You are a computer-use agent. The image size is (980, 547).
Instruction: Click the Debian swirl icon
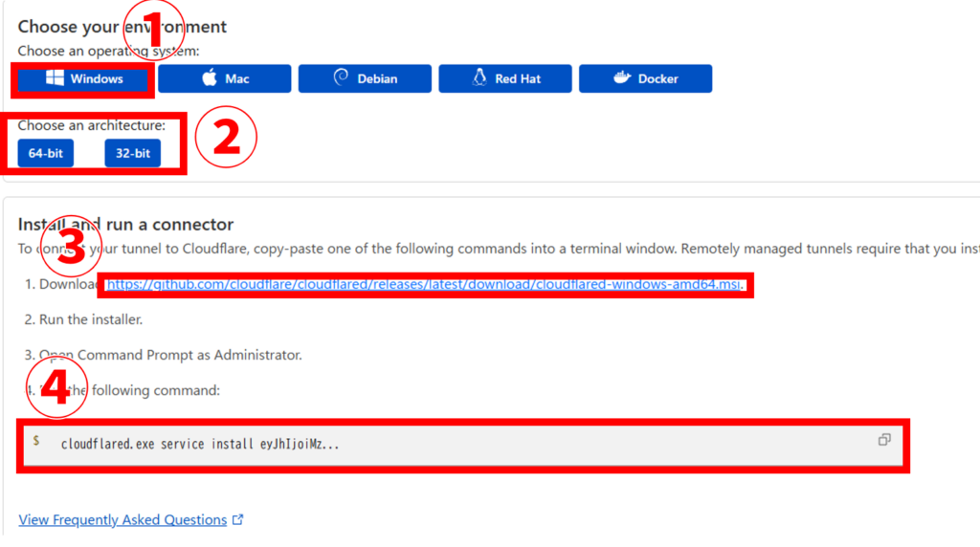click(x=341, y=78)
